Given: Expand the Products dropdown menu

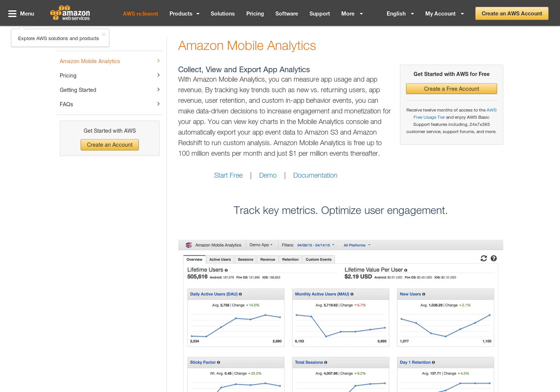Looking at the screenshot, I should pos(184,14).
